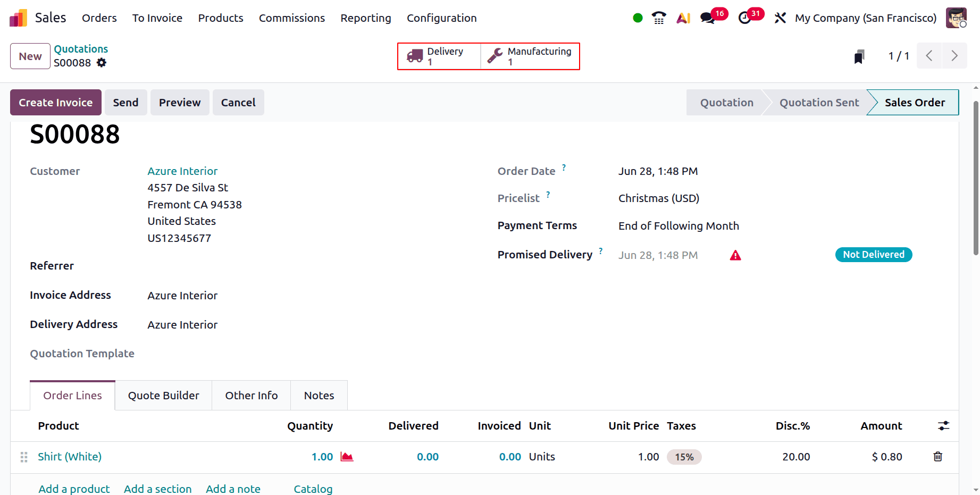This screenshot has width=980, height=495.
Task: Click the Delivery Address Azure Interior field
Action: (182, 325)
